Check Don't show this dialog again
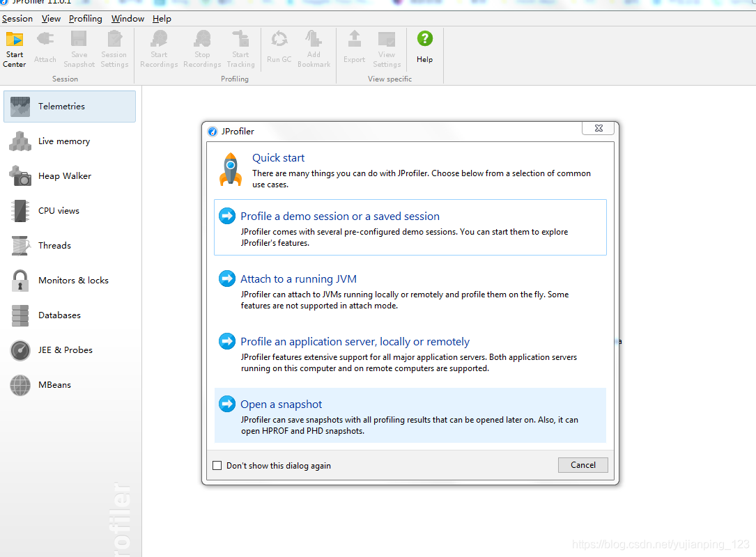 (x=217, y=466)
